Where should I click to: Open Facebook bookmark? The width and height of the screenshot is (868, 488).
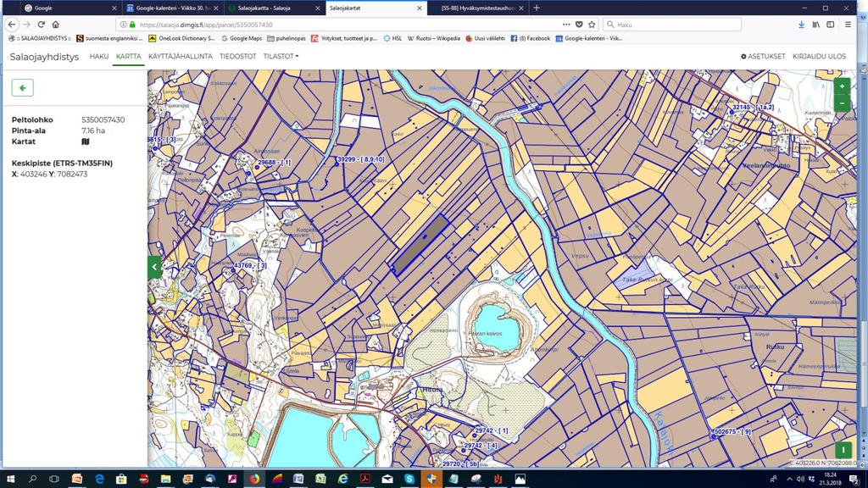click(x=531, y=38)
